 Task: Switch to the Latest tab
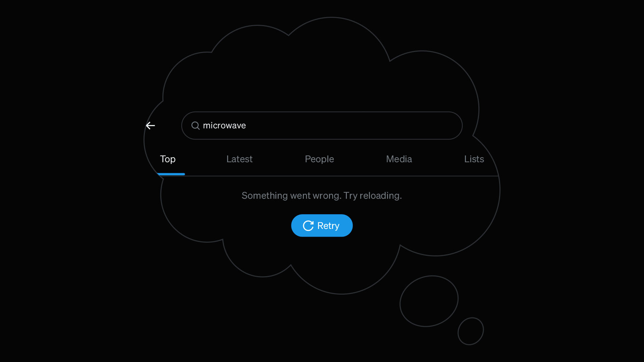tap(239, 159)
